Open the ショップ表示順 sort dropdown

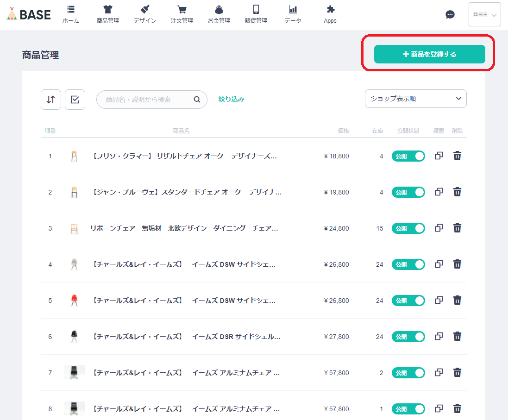coord(415,99)
